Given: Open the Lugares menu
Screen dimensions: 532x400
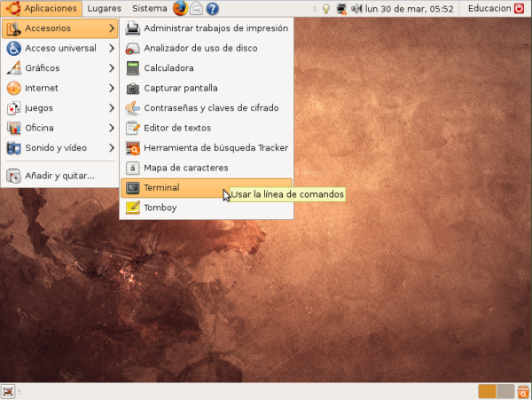Looking at the screenshot, I should click(104, 9).
